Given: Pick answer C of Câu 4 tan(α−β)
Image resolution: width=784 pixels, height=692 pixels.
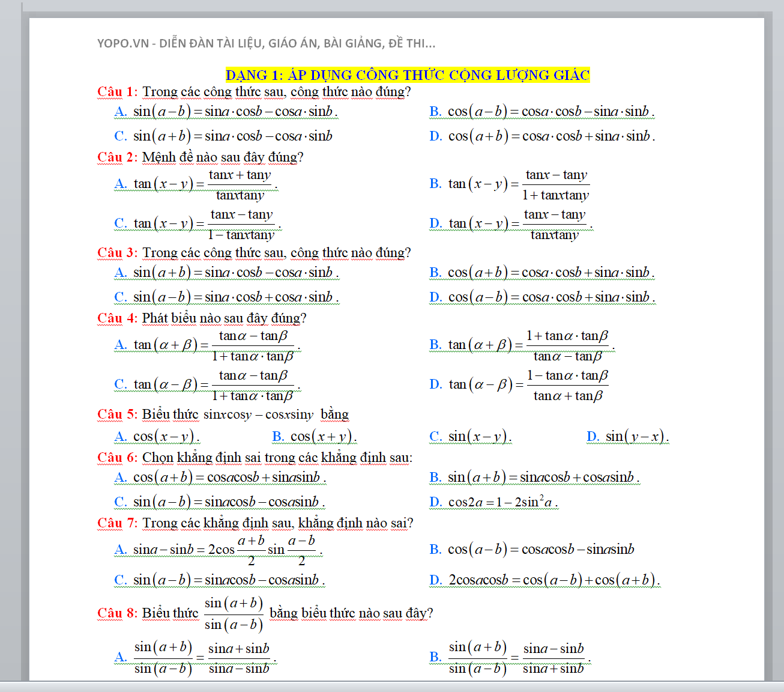Looking at the screenshot, I should tap(207, 385).
